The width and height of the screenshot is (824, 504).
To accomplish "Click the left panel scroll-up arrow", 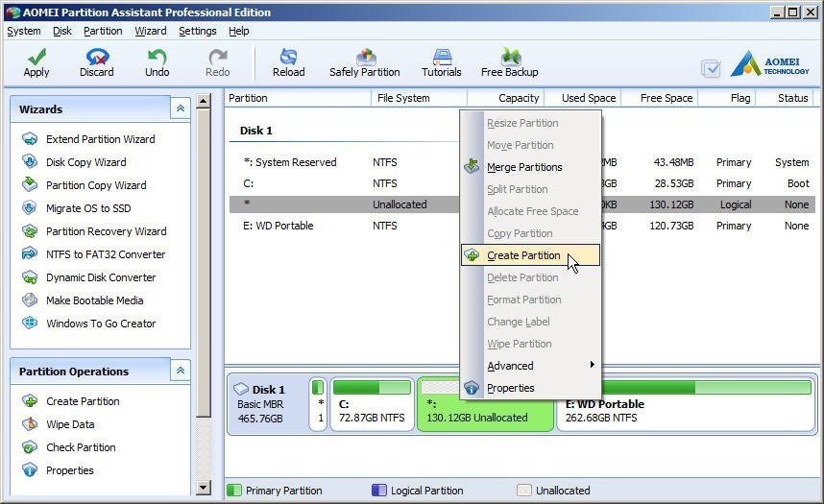I will point(203,101).
